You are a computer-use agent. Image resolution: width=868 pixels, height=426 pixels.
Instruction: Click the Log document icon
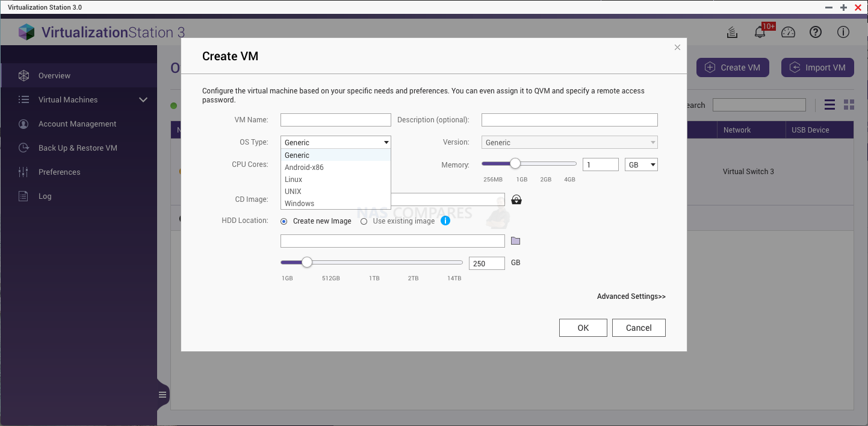click(23, 196)
